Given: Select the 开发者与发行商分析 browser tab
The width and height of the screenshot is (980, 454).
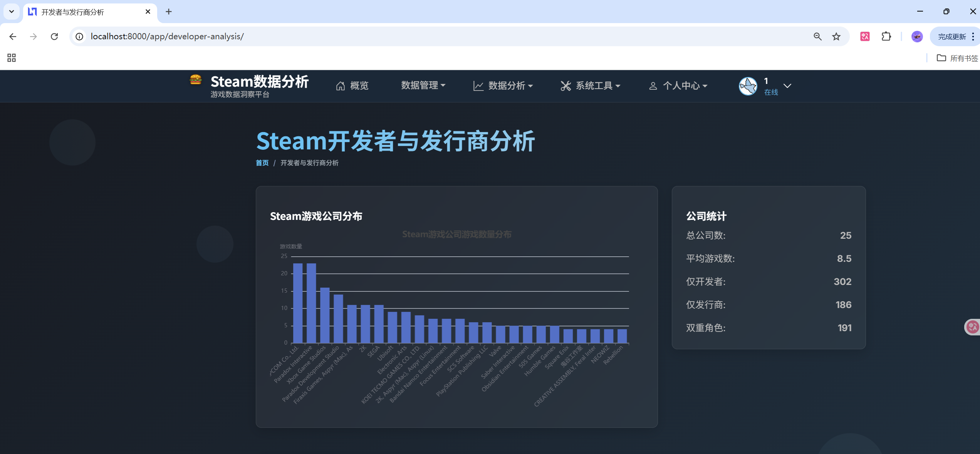Looking at the screenshot, I should pos(90,12).
